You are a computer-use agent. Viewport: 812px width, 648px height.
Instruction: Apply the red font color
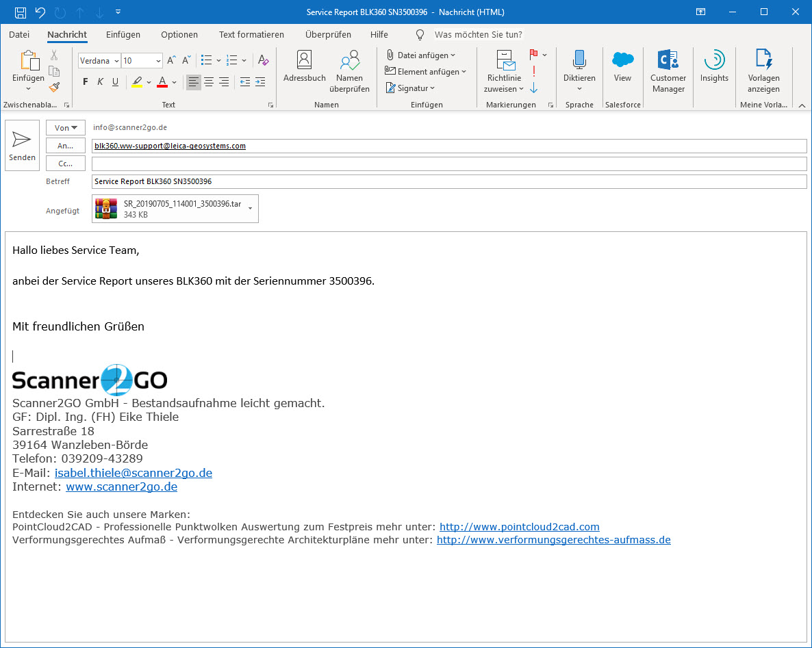[x=162, y=82]
